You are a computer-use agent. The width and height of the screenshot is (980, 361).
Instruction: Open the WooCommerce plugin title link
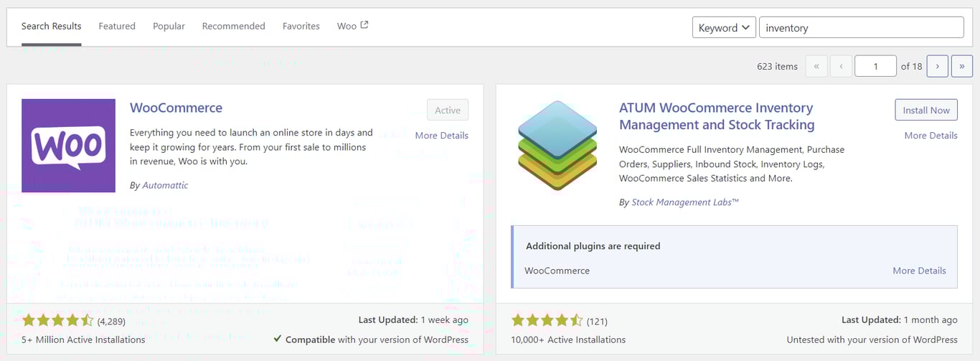[176, 108]
